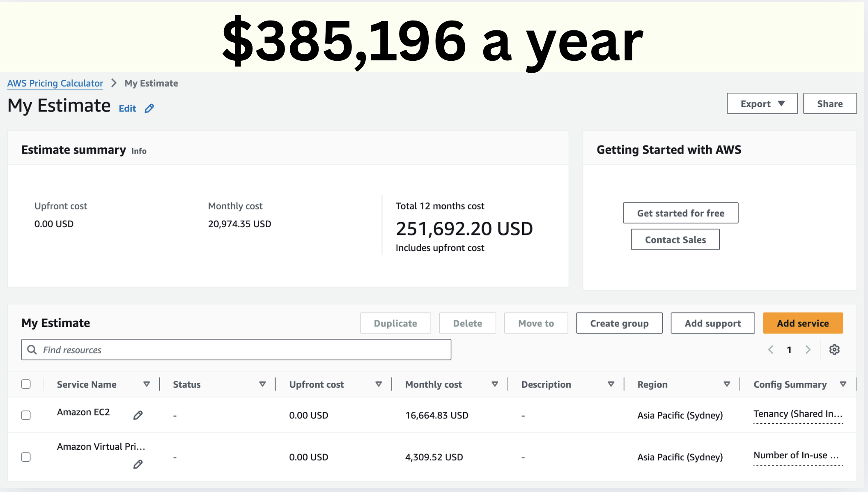Click the Add service button
The width and height of the screenshot is (868, 492).
[x=802, y=323]
